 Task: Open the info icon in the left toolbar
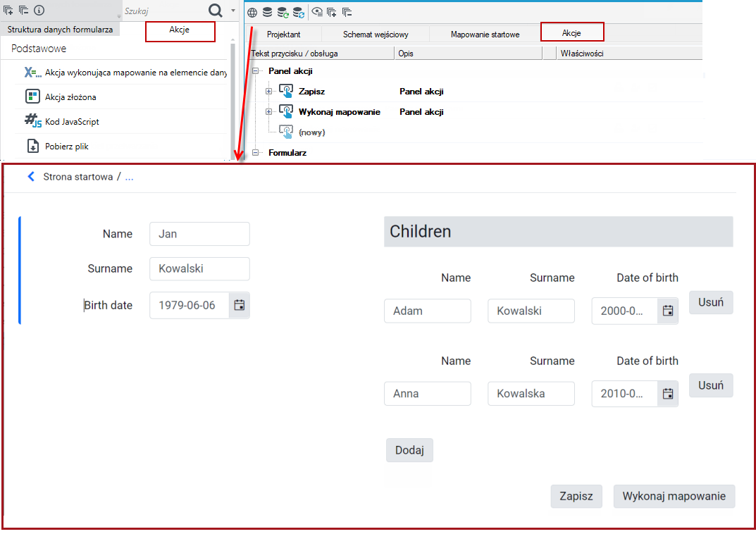point(39,10)
